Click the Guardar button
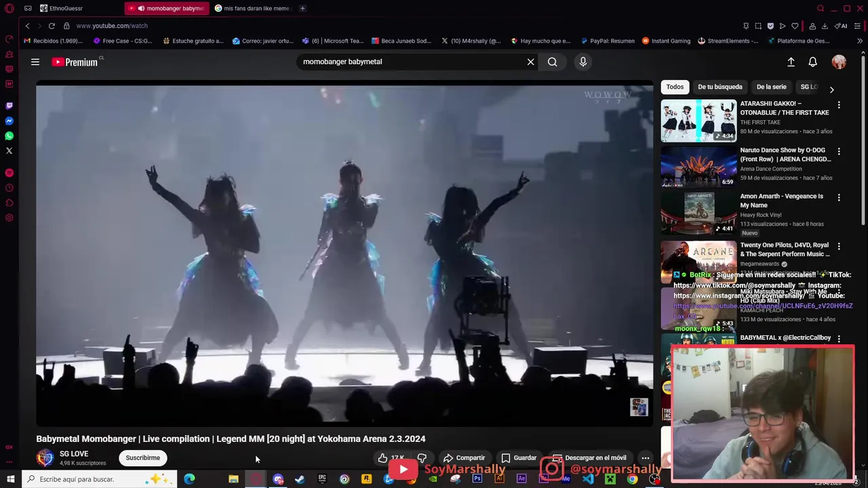The height and width of the screenshot is (488, 868). coord(519,458)
